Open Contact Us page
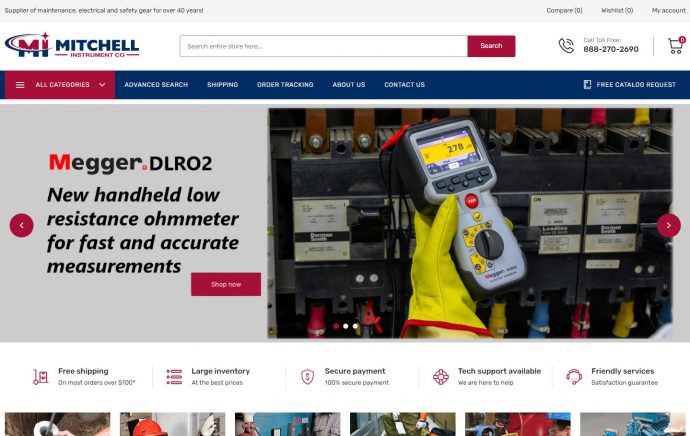 404,84
